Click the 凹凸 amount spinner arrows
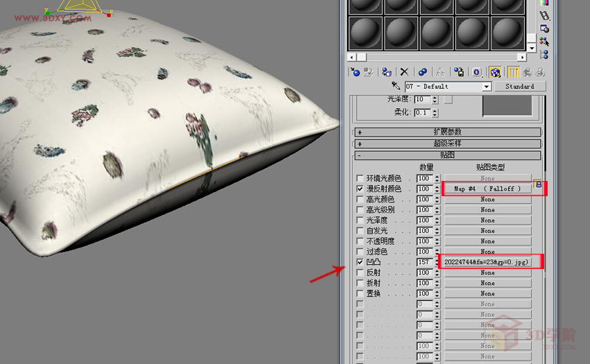 [437, 262]
